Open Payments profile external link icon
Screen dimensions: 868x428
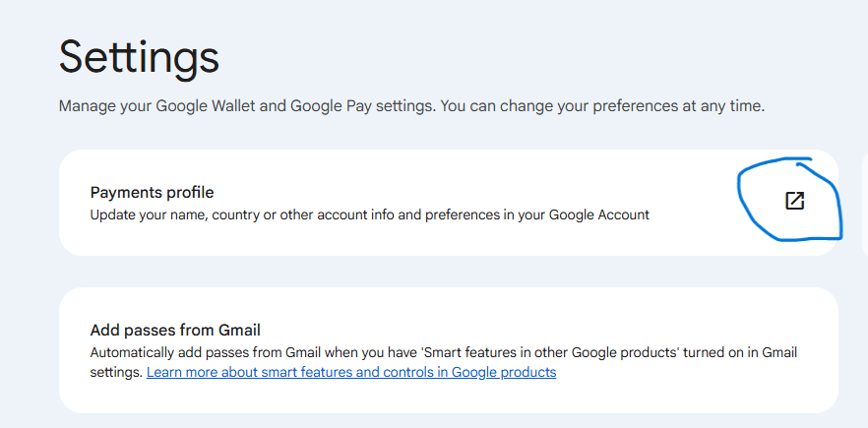[x=794, y=201]
